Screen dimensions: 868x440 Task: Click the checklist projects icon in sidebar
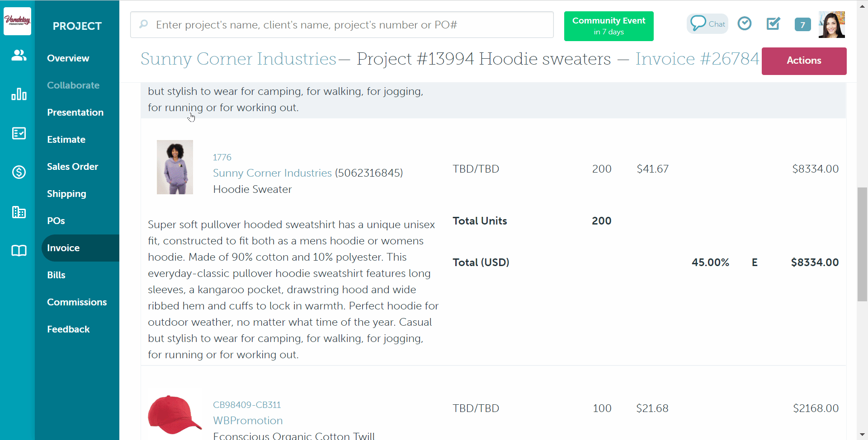coord(19,133)
